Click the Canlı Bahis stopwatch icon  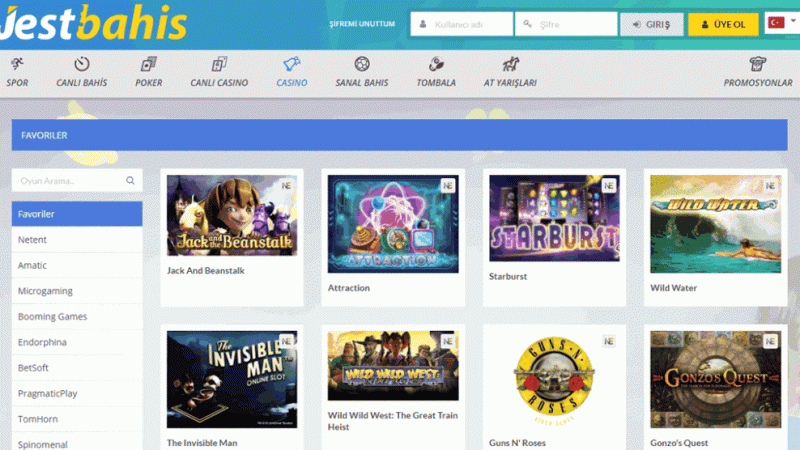(82, 64)
